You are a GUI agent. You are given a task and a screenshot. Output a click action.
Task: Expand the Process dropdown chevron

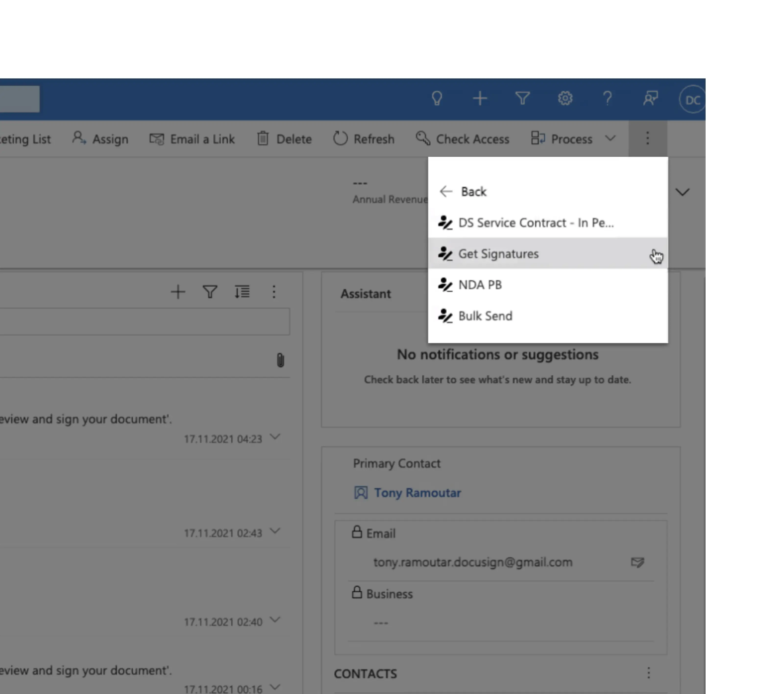610,138
